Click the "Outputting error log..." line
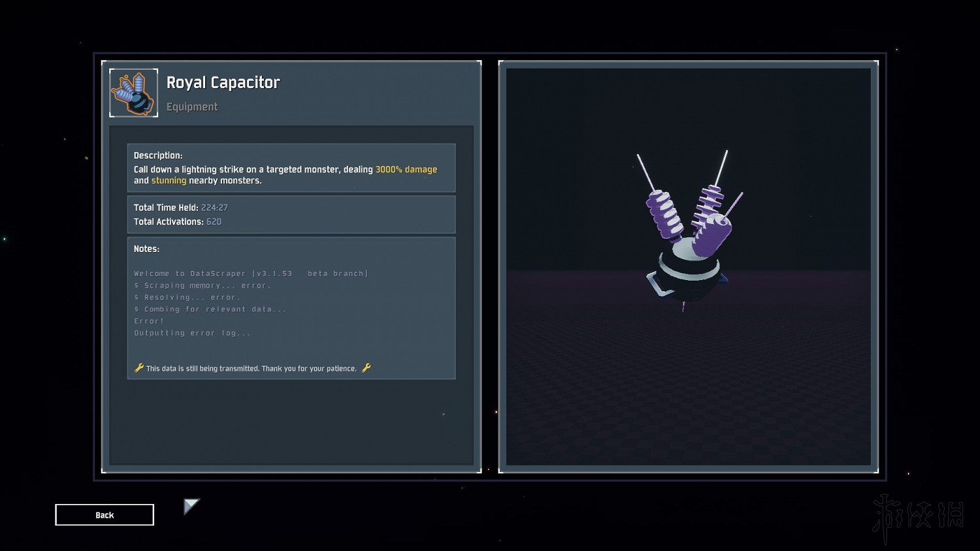Screen dimensions: 980x551 point(192,333)
